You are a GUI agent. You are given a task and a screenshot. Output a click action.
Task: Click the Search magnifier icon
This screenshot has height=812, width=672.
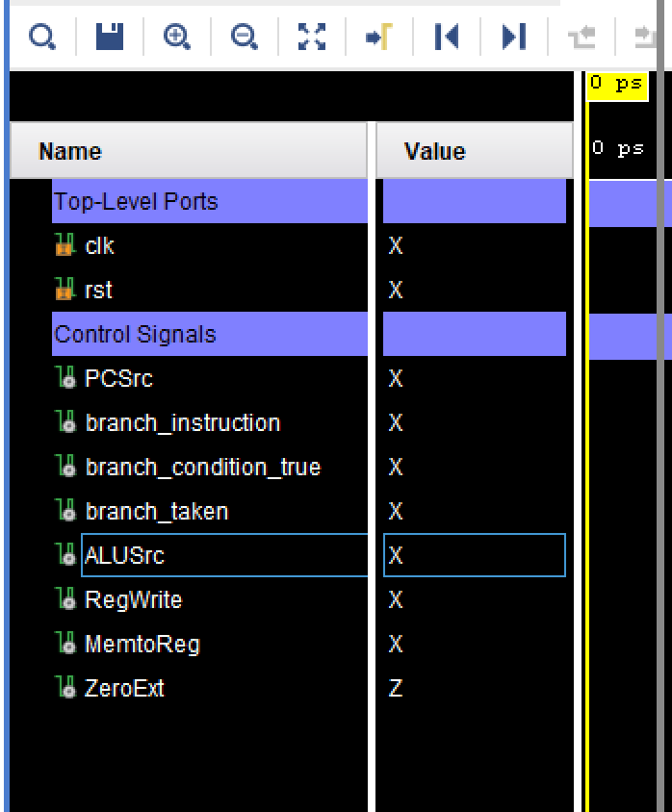tap(41, 36)
